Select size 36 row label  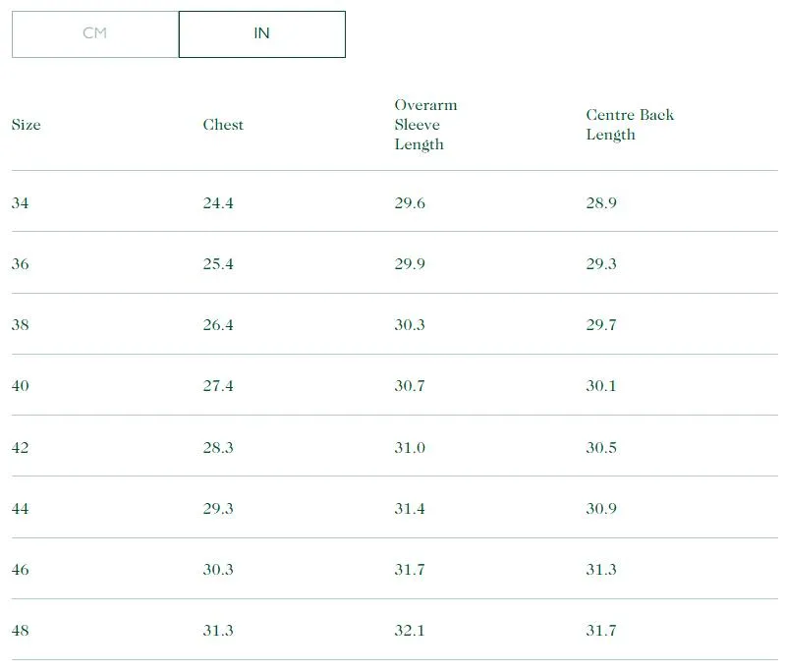pos(21,264)
